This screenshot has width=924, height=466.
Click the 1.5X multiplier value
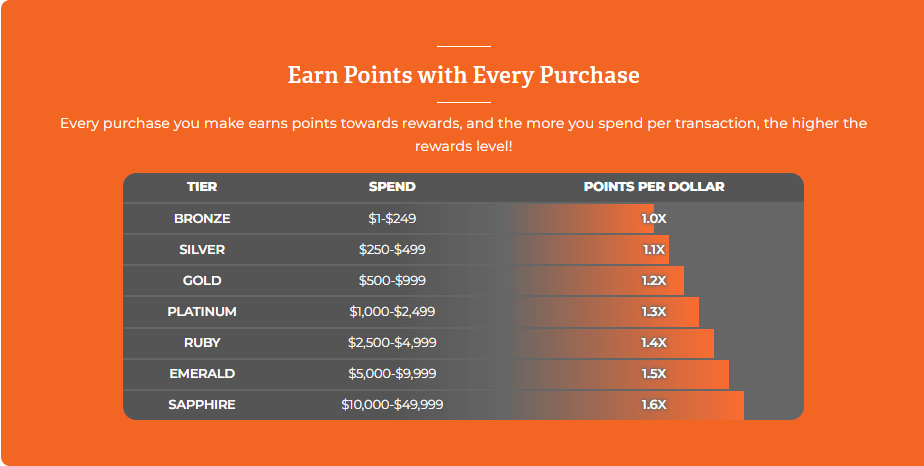pyautogui.click(x=654, y=374)
